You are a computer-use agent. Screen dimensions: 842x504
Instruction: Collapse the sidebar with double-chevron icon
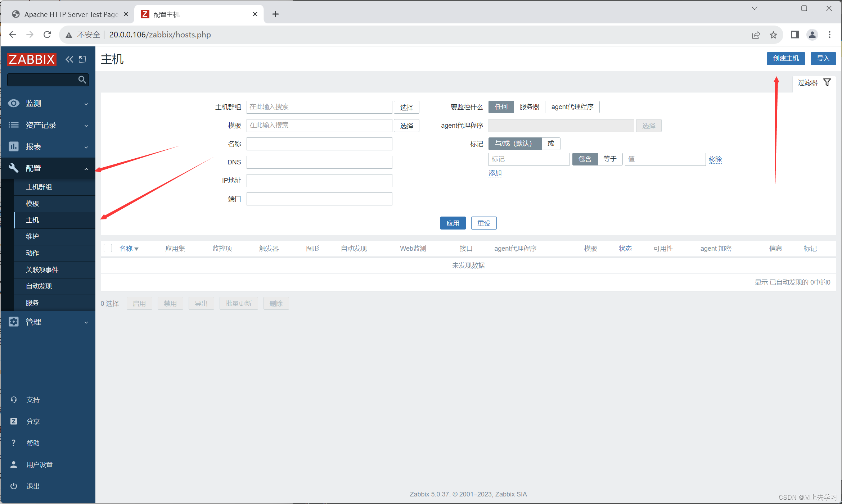tap(69, 59)
